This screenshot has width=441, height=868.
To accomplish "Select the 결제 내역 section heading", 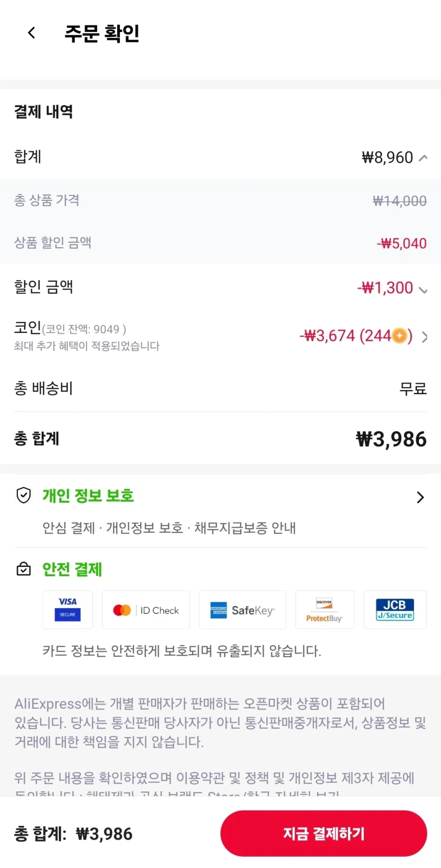I will 44,112.
